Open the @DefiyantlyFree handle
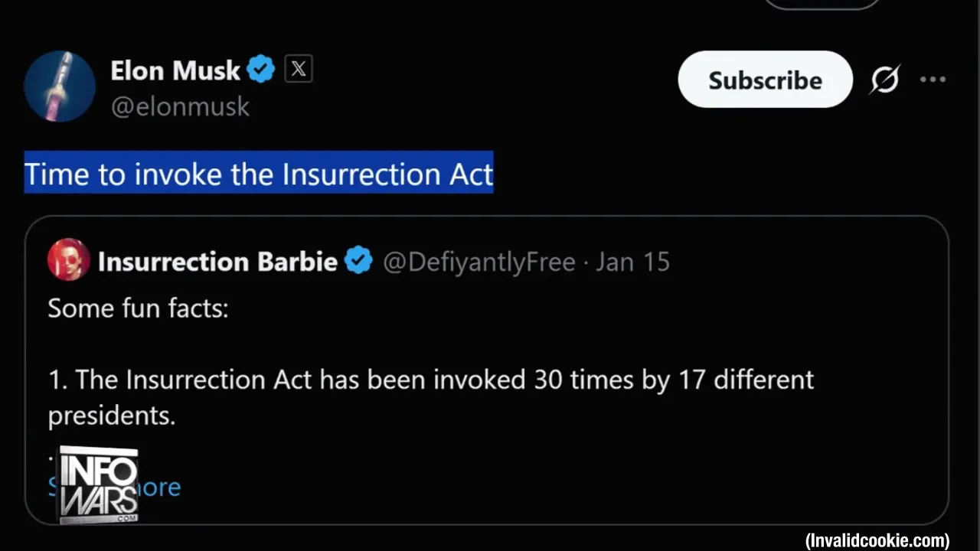Image resolution: width=980 pixels, height=551 pixels. pyautogui.click(x=479, y=262)
